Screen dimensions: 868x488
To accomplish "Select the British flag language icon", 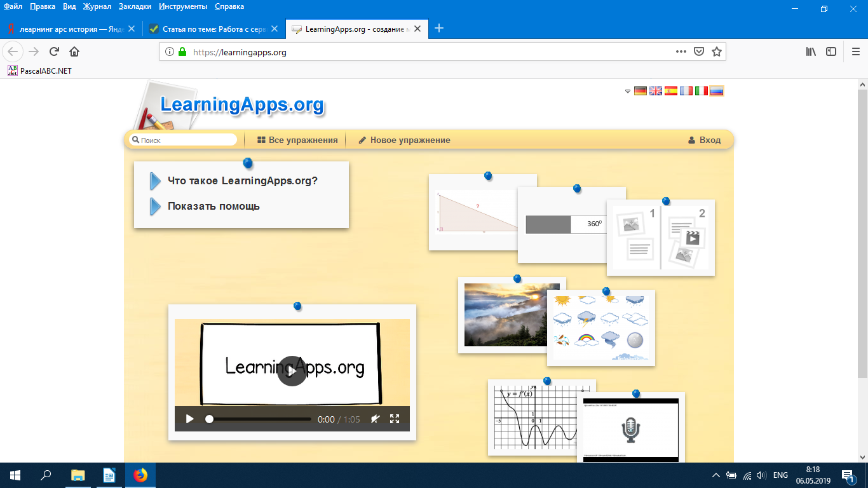I will point(656,91).
